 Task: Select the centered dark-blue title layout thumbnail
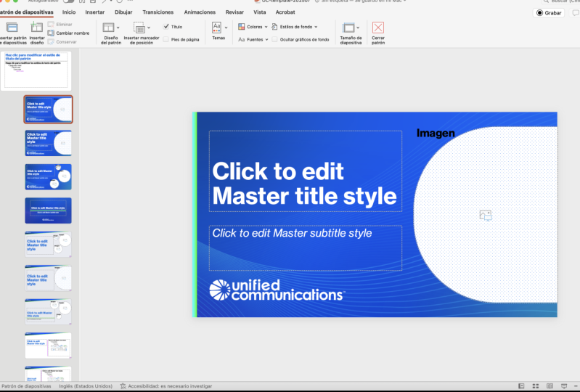click(x=48, y=211)
